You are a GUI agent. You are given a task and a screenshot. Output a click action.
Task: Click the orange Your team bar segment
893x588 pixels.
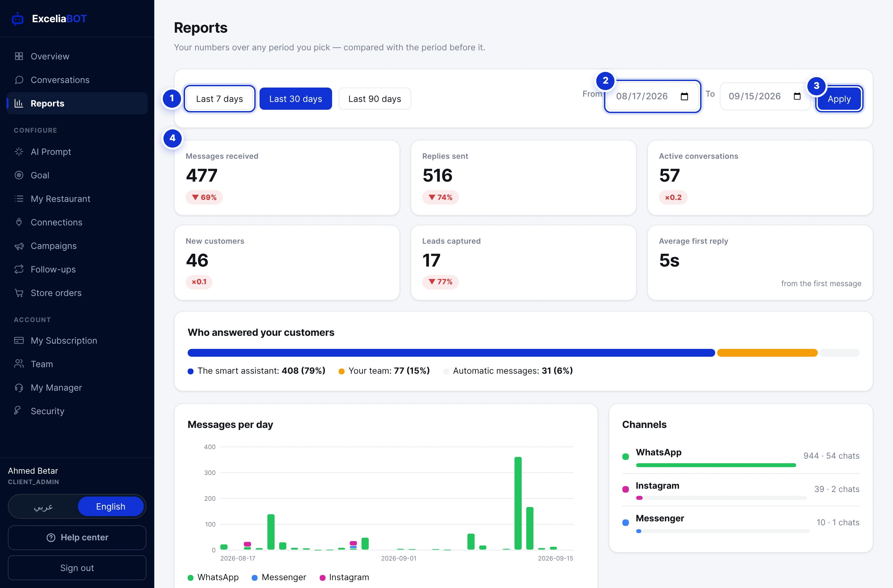[x=767, y=352]
